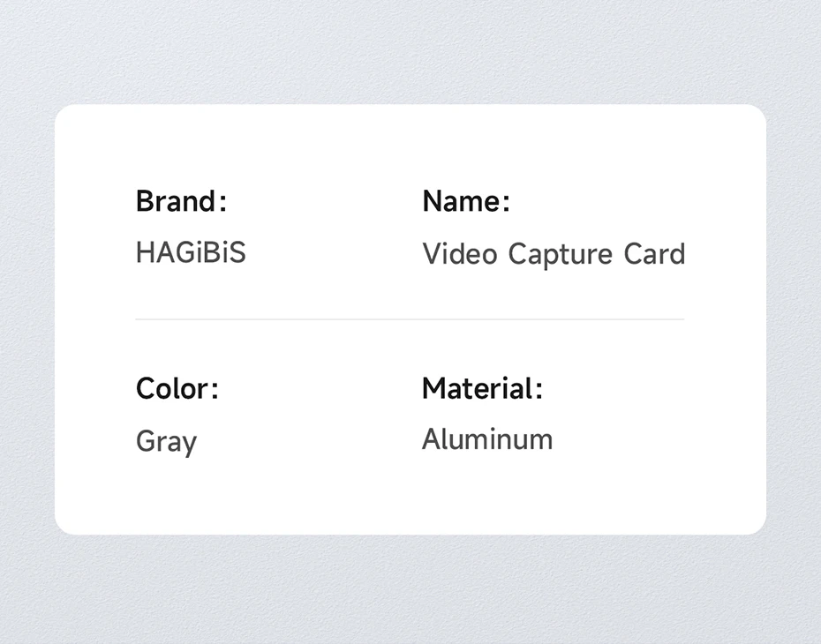Click the colon after the word Name
The width and height of the screenshot is (821, 644).
507,203
